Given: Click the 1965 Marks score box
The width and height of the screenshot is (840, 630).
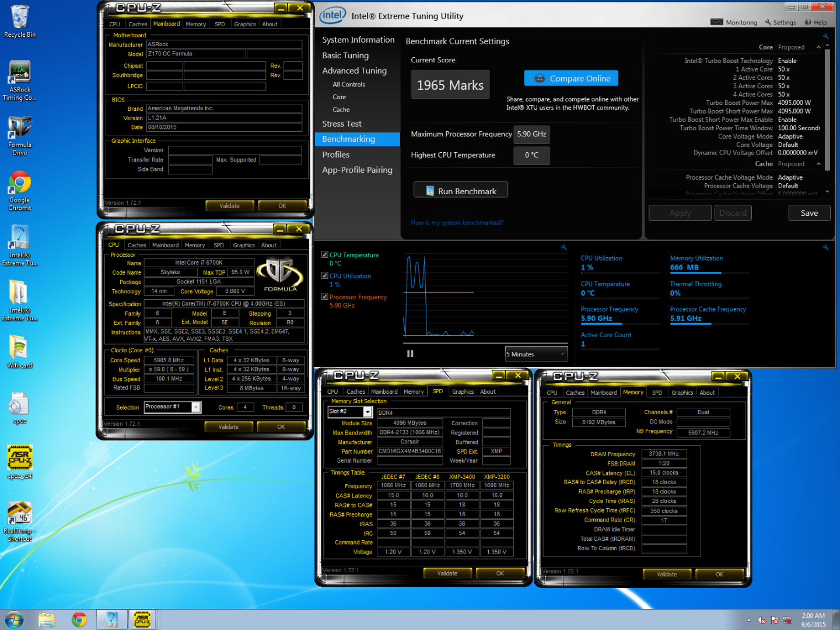Looking at the screenshot, I should click(x=450, y=85).
